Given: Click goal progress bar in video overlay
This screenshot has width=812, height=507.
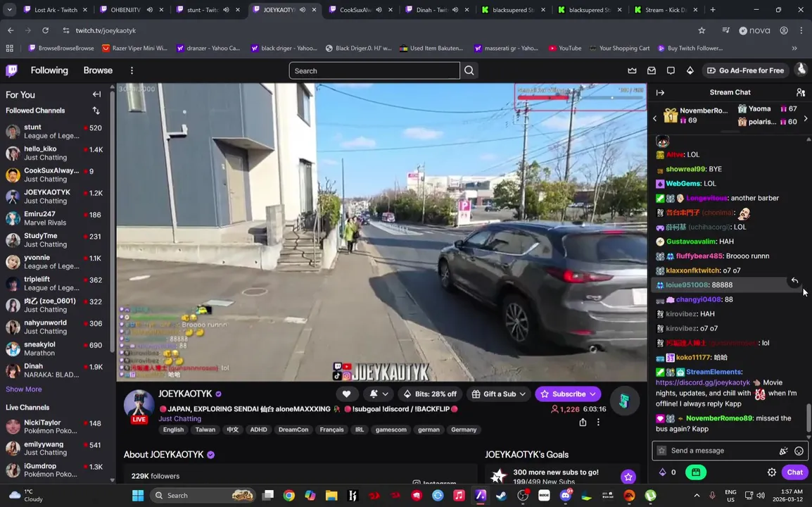Looking at the screenshot, I should (x=580, y=97).
